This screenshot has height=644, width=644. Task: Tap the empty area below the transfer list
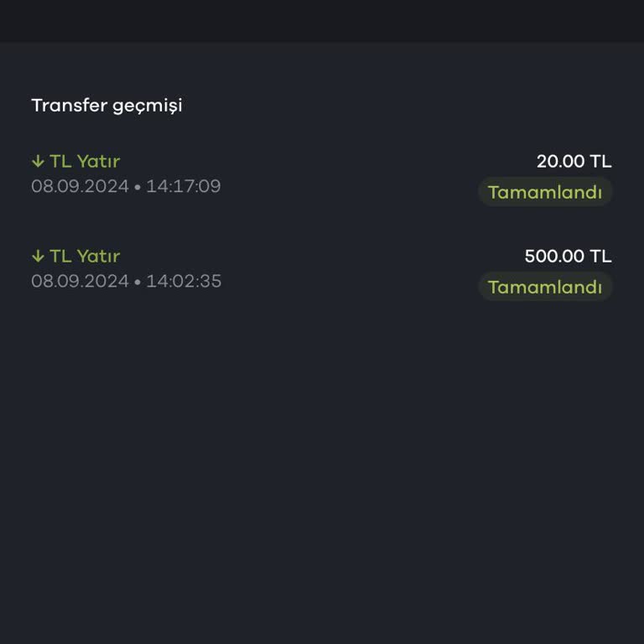point(322,470)
